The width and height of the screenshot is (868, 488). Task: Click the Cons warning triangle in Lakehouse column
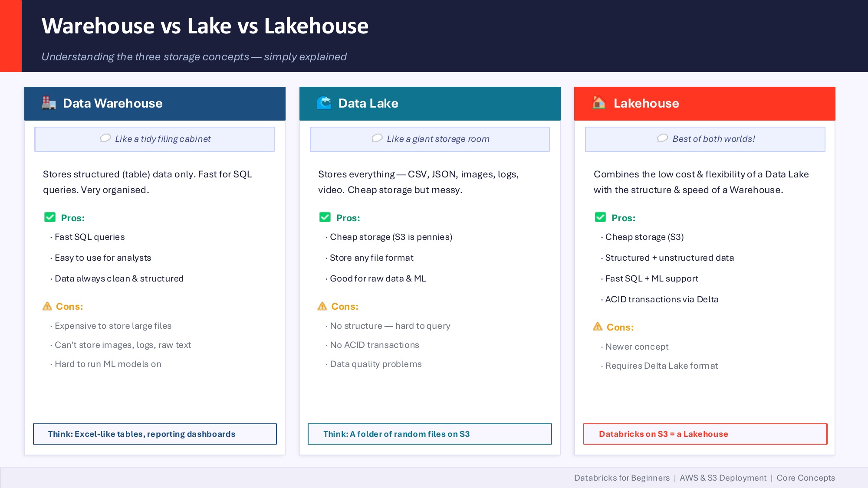point(598,327)
